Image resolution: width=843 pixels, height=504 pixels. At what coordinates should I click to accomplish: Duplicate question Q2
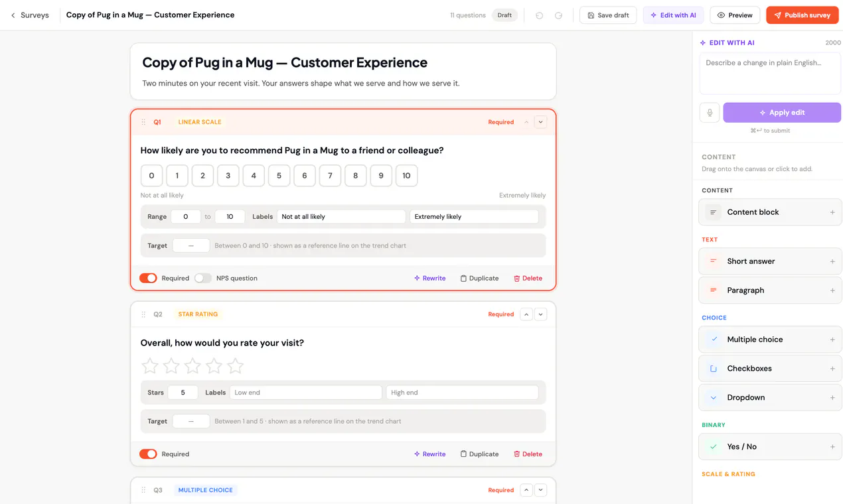[x=479, y=454]
